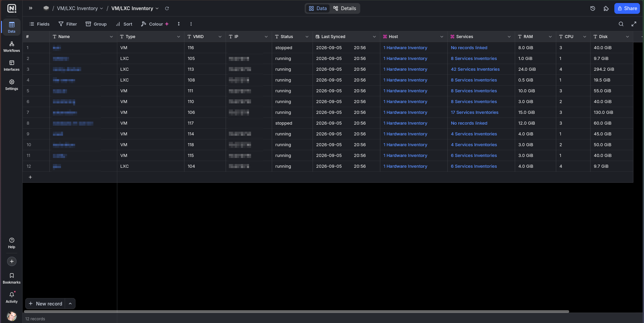Open the Colour toolbar option

tap(155, 24)
